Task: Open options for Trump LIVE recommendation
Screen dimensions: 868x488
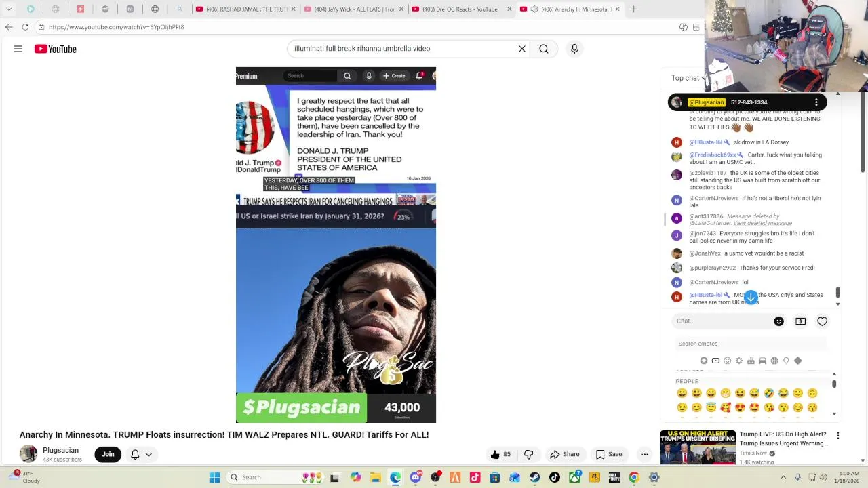Action: point(838,436)
